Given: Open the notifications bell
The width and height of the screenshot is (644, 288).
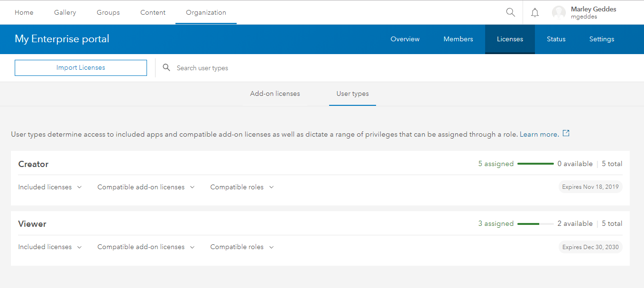Looking at the screenshot, I should (534, 12).
